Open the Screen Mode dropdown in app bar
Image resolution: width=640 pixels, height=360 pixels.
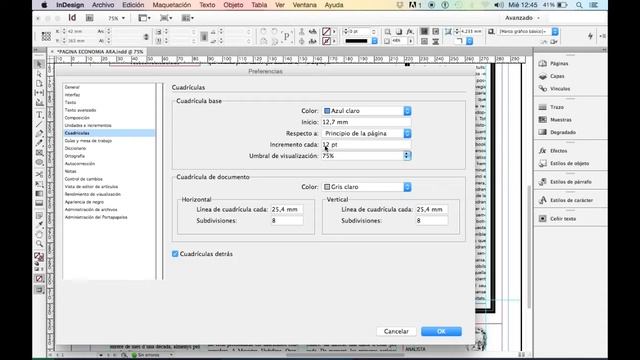point(166,18)
